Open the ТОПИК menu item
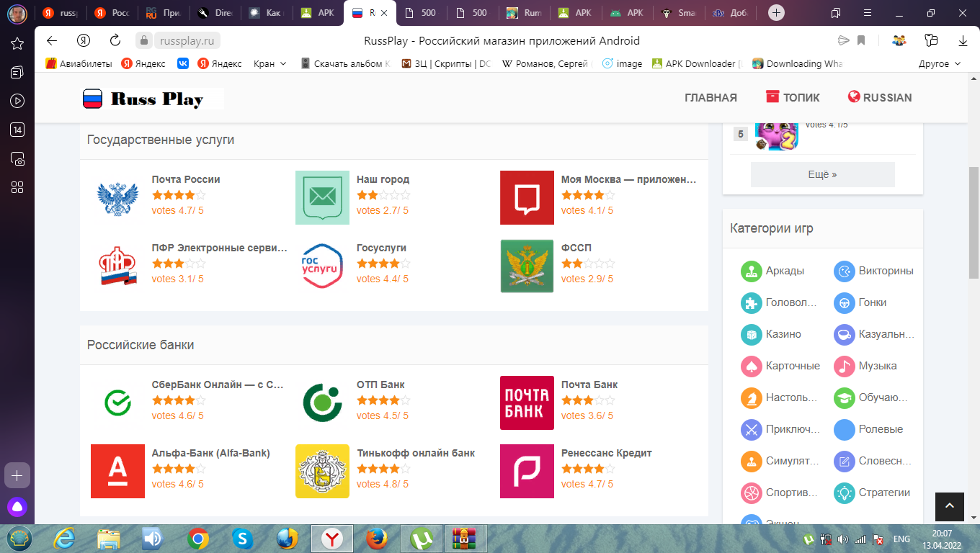980x553 pixels. click(793, 97)
